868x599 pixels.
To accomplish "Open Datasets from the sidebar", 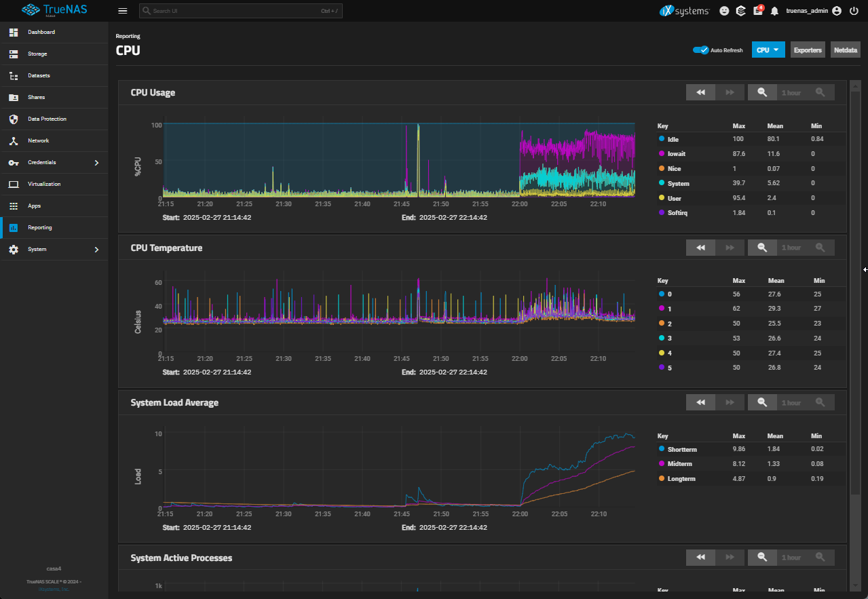I will 39,76.
